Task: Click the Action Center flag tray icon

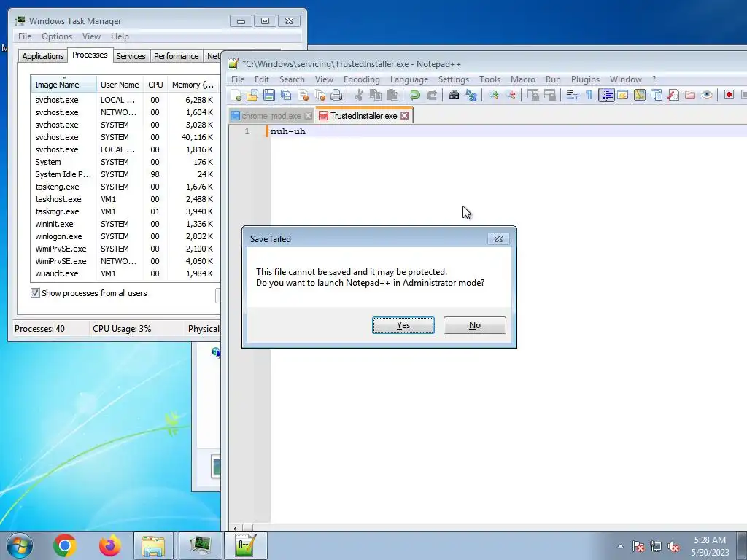Action: [x=638, y=547]
